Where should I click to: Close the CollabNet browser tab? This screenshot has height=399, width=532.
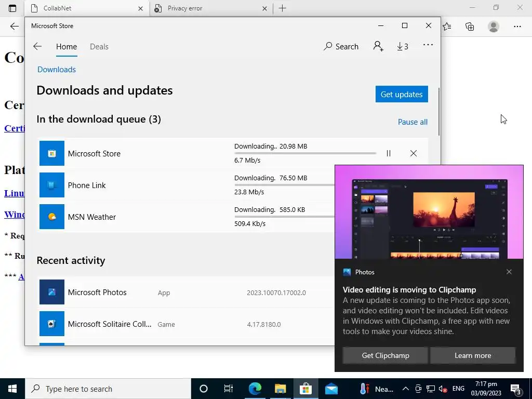pyautogui.click(x=140, y=8)
